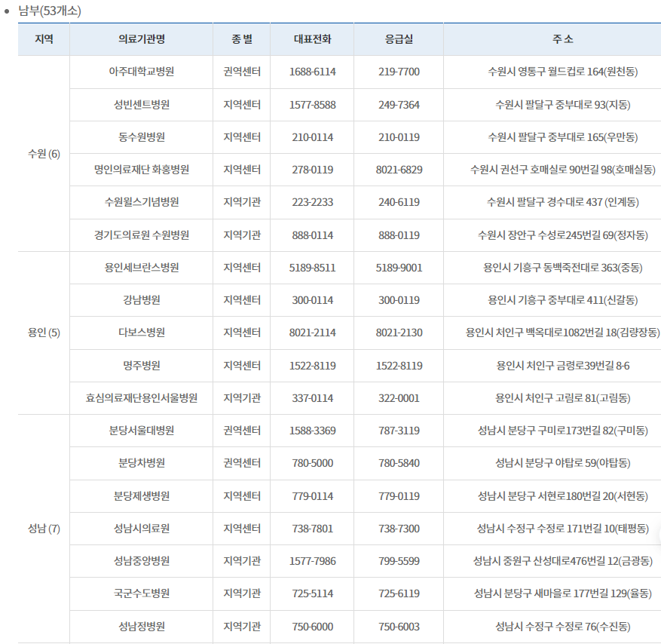Select 동수원병원 hospital name
The height and width of the screenshot is (644, 661).
[141, 137]
